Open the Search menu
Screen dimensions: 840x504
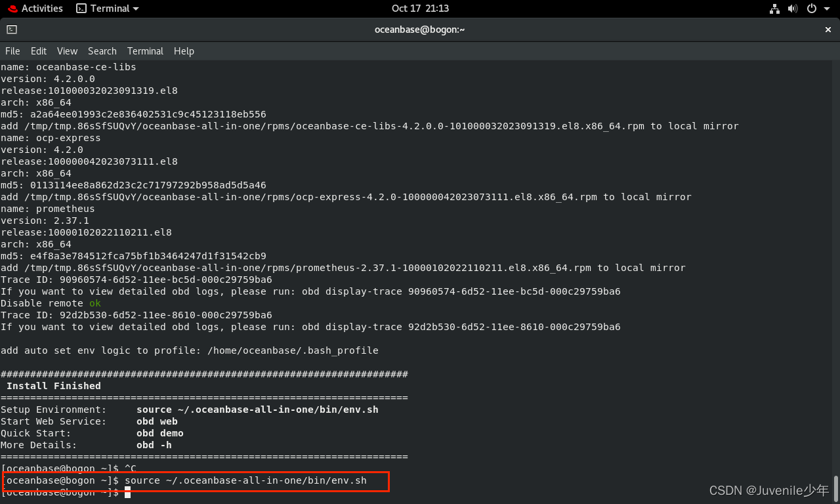click(102, 51)
